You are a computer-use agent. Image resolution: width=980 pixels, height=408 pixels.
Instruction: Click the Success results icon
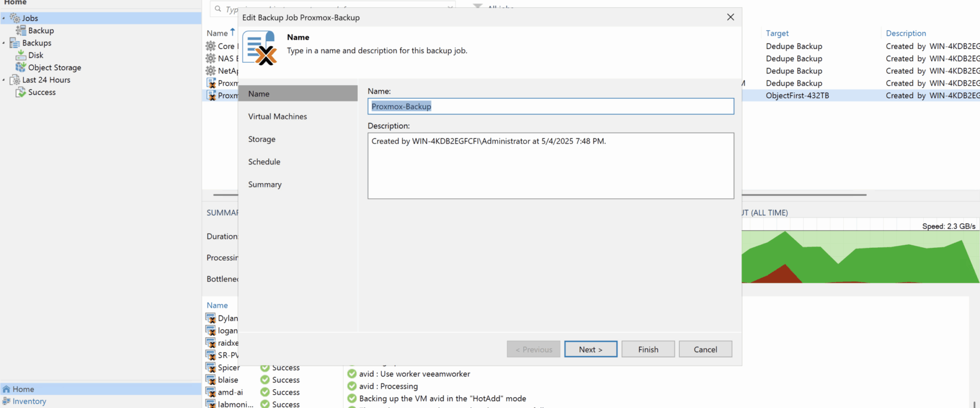pos(21,92)
